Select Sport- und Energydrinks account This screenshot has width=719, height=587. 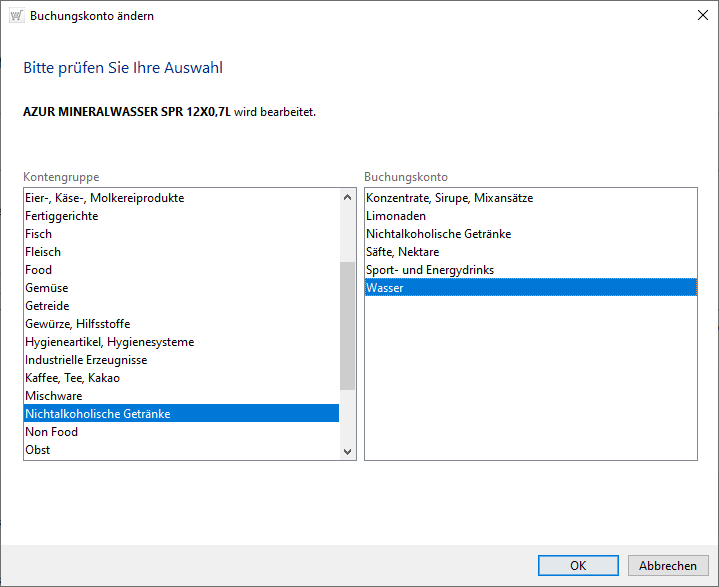coord(430,270)
